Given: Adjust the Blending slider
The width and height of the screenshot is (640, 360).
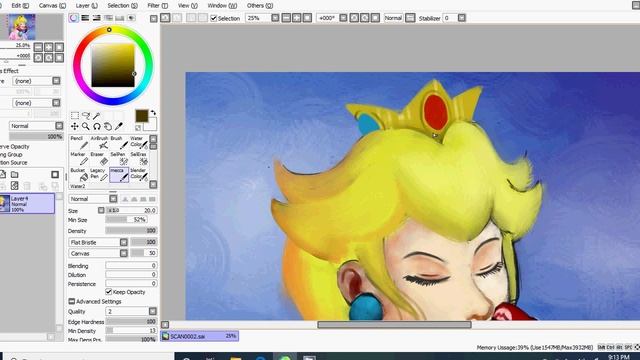Looking at the screenshot, I should (x=131, y=266).
